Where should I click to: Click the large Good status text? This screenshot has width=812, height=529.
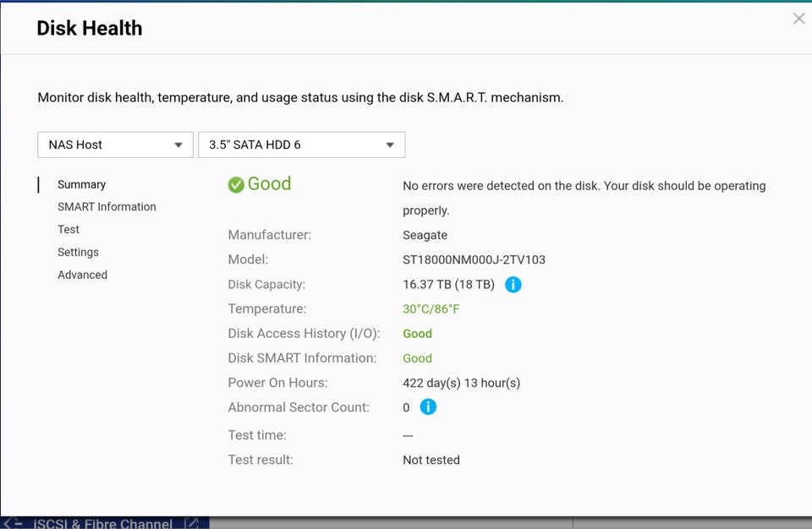(x=269, y=183)
